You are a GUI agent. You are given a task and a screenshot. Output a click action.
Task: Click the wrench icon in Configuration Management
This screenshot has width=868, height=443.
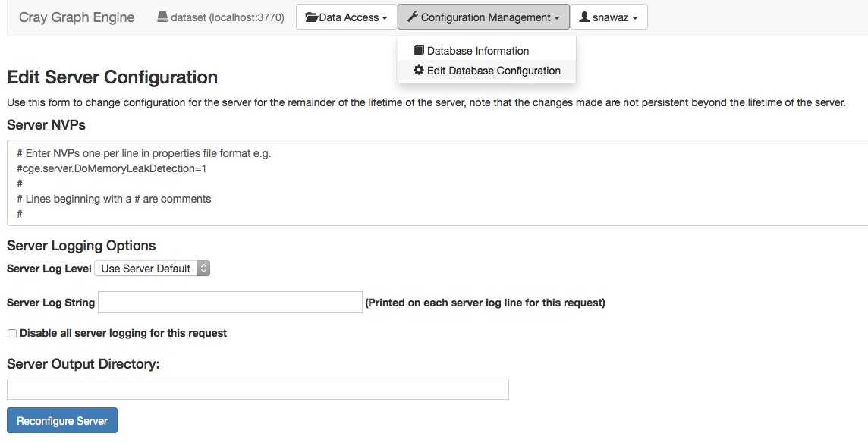pyautogui.click(x=413, y=17)
